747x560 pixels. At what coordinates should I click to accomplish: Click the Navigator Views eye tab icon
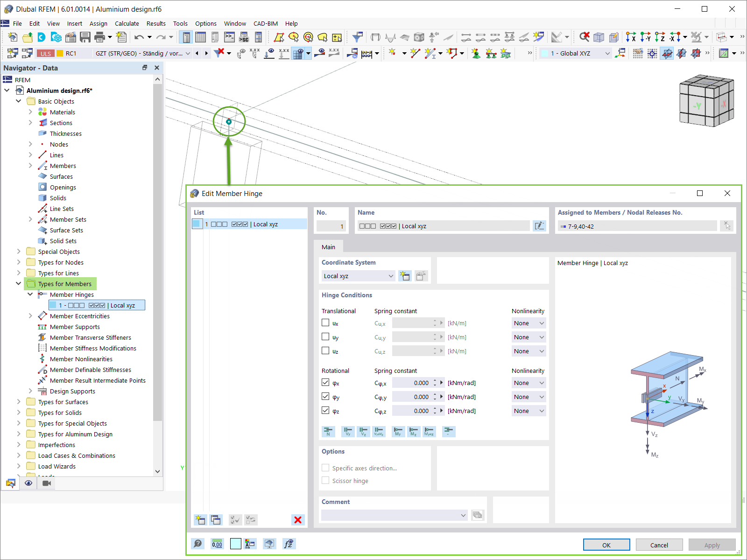(x=28, y=483)
